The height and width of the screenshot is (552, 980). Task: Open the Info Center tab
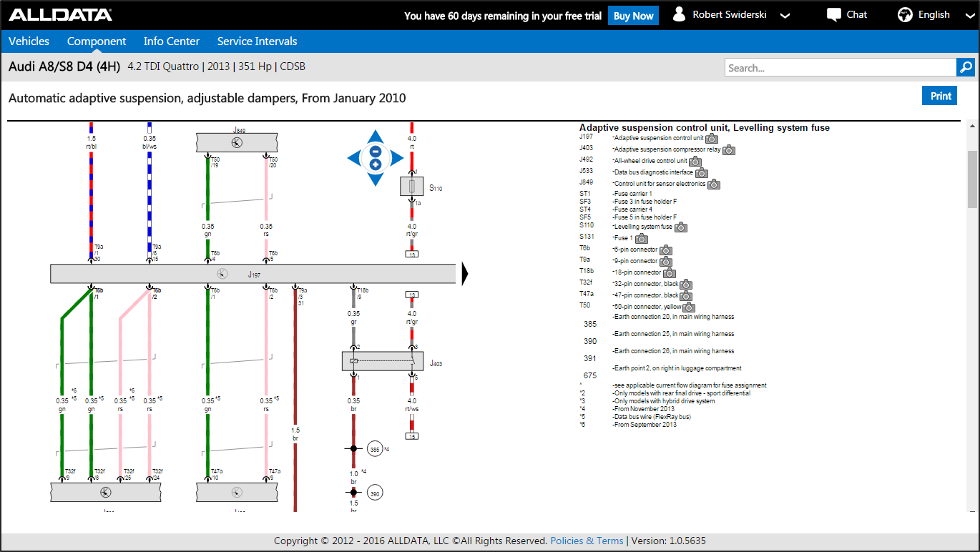172,41
